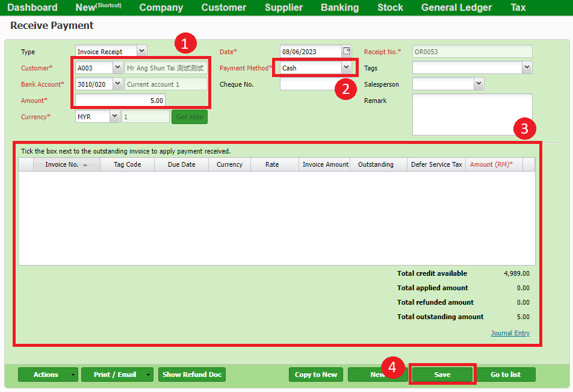
Task: Open the Banking menu
Action: tap(339, 8)
